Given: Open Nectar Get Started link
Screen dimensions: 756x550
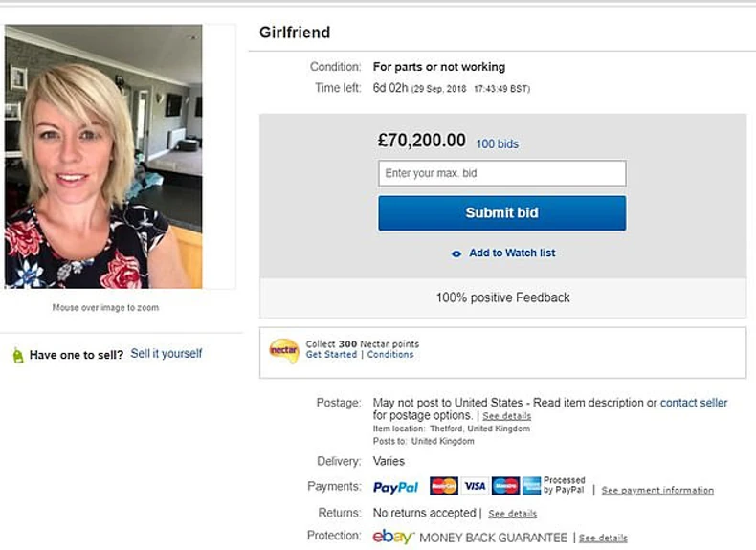Looking at the screenshot, I should coord(331,355).
